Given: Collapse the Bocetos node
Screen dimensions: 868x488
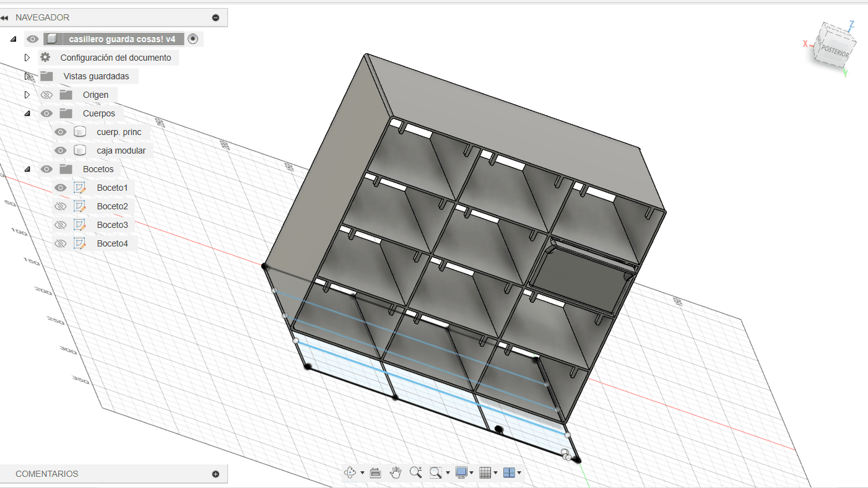Looking at the screenshot, I should click(x=27, y=169).
